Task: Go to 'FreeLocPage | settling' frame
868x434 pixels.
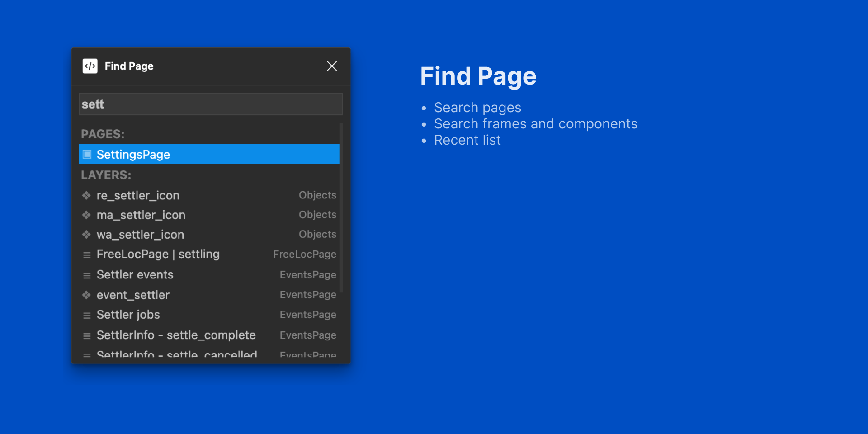Action: click(x=209, y=254)
